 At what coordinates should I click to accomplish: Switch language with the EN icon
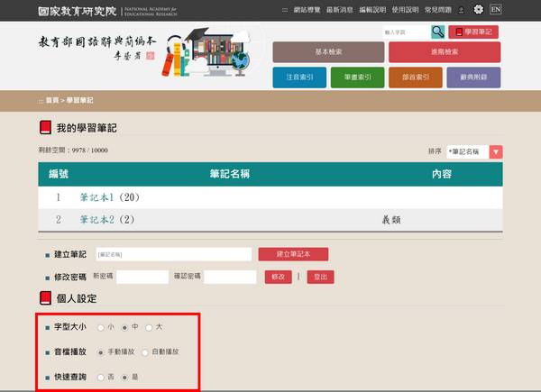pos(495,9)
